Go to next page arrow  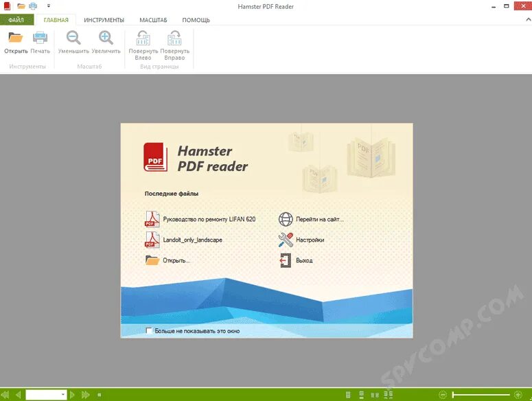(x=72, y=395)
